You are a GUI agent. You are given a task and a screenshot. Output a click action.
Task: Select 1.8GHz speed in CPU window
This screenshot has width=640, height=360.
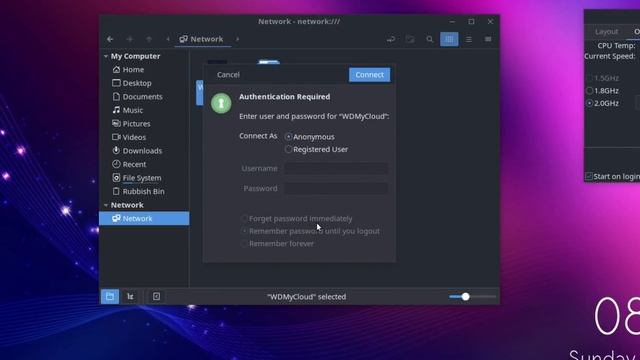[602, 91]
